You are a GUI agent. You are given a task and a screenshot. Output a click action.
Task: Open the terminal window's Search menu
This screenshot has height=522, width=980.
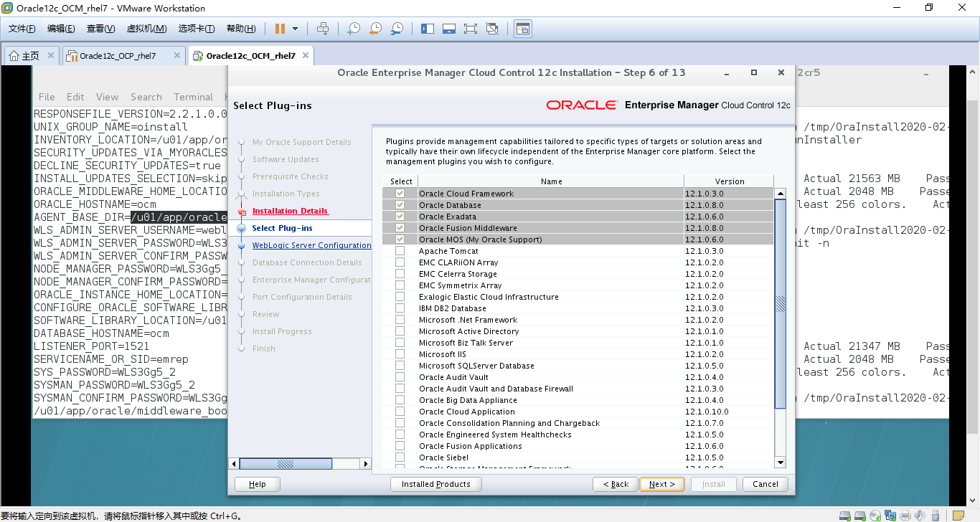point(146,97)
